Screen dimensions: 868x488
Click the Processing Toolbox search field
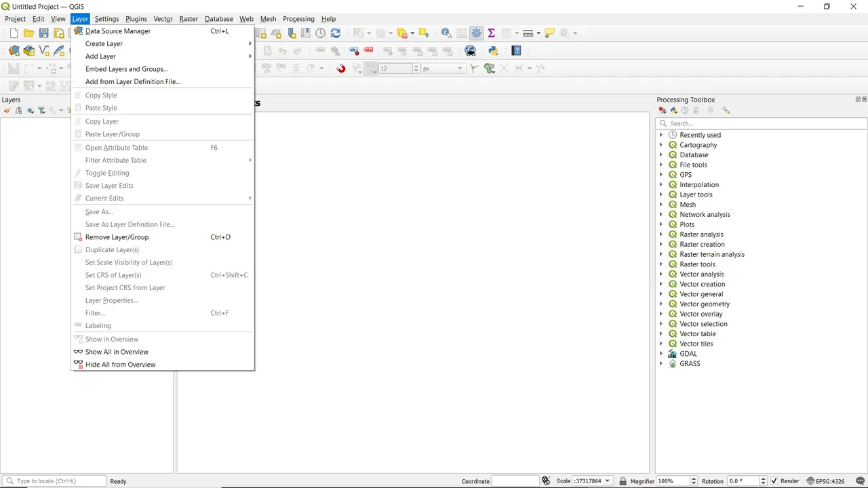(x=761, y=123)
